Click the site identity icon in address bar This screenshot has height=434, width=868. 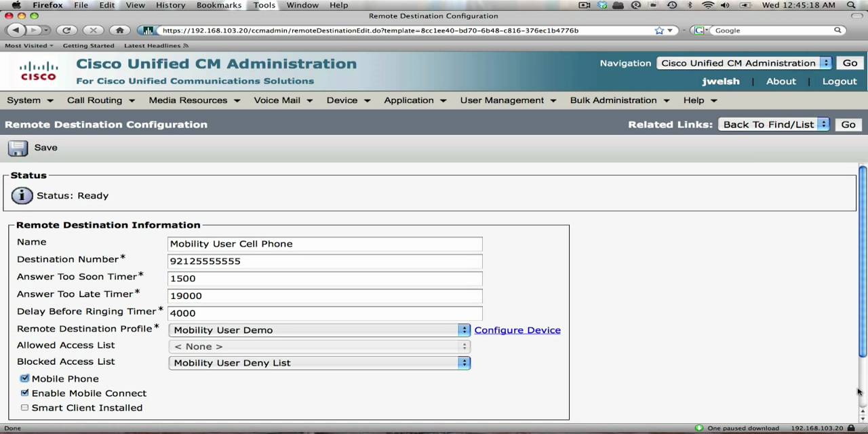(147, 31)
